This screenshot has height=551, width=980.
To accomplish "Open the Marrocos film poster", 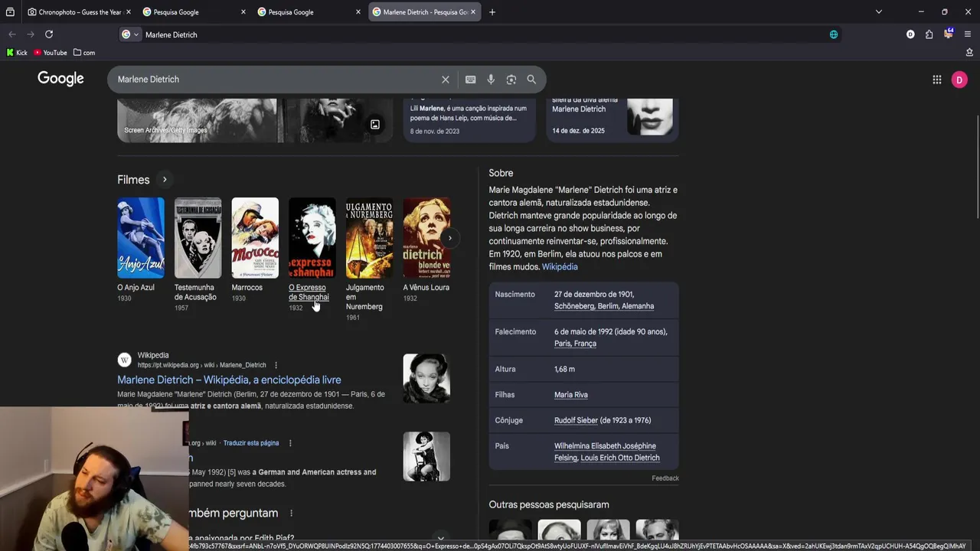I will pos(255,238).
